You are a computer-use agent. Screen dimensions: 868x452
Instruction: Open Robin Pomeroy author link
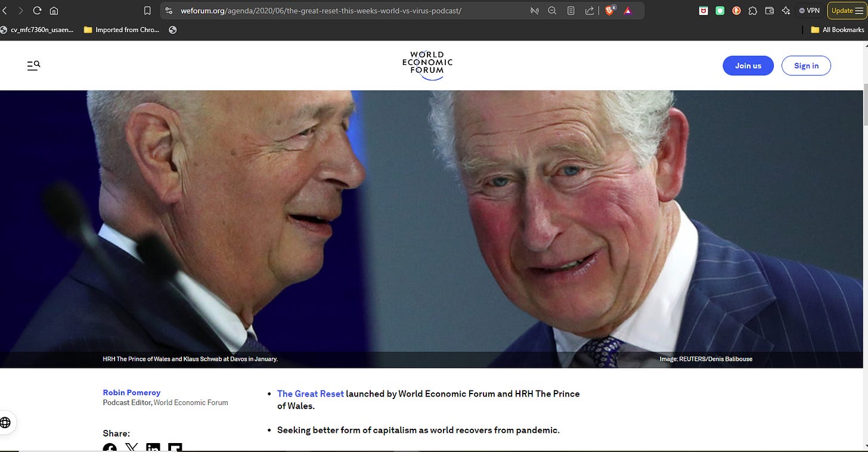(x=132, y=392)
